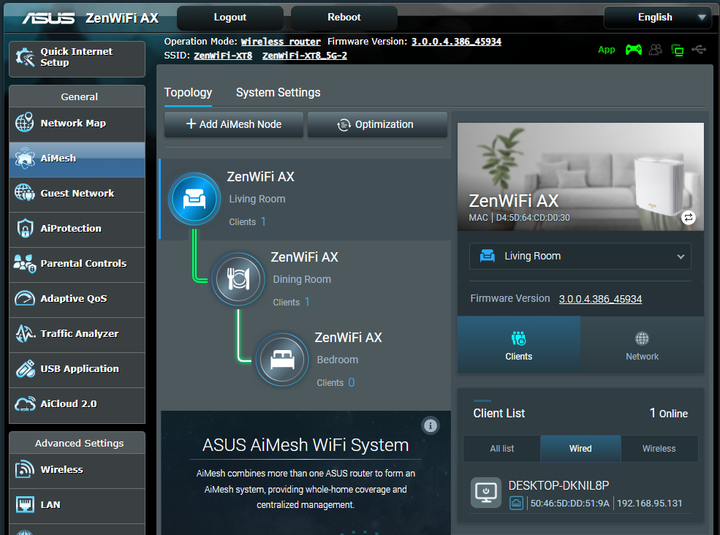Switch to the System Settings tab
Image resolution: width=720 pixels, height=535 pixels.
coord(278,92)
